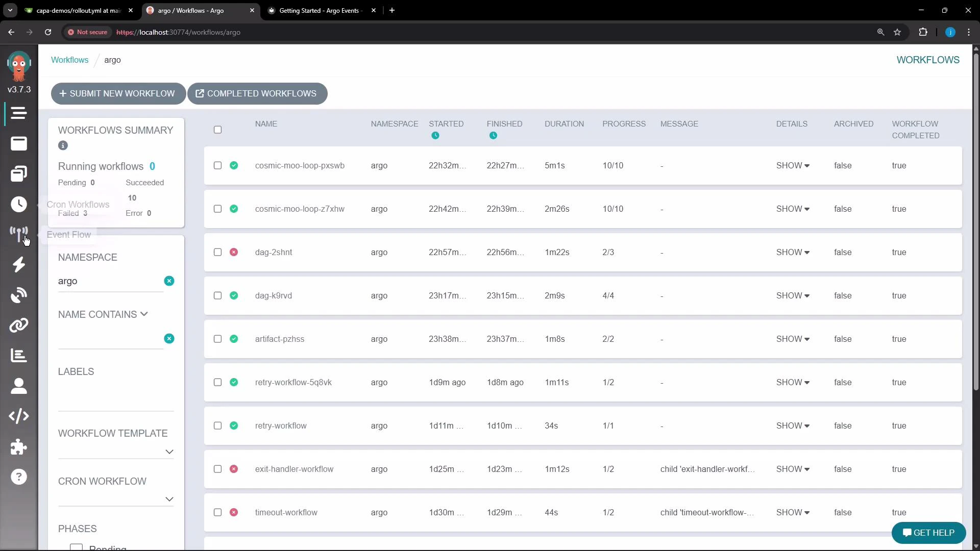Open the Help question mark icon
Screen dimensions: 980x551
click(19, 476)
